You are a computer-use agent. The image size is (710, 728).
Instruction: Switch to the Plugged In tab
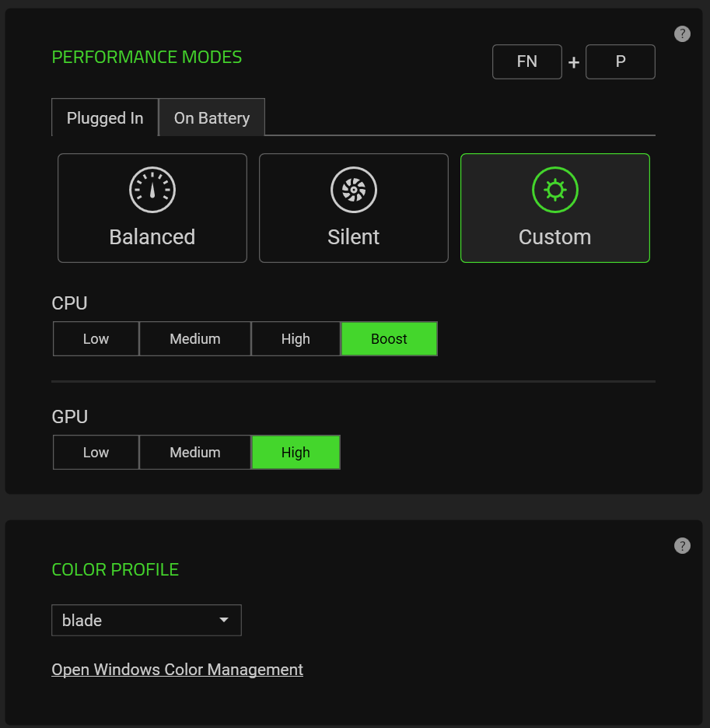(x=105, y=118)
